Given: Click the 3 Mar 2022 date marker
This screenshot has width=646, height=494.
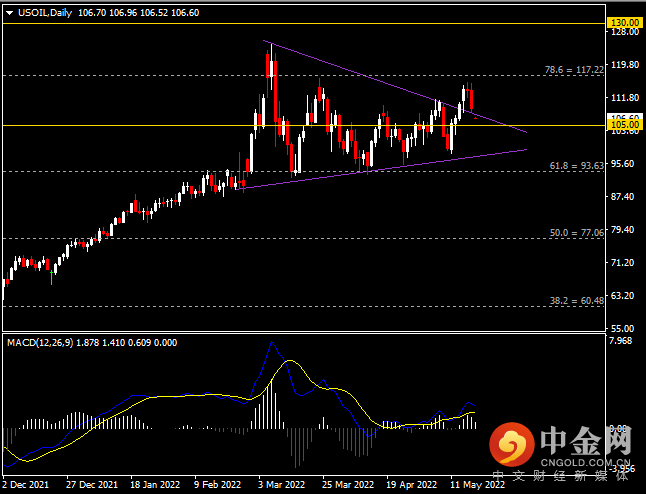Looking at the screenshot, I should (281, 483).
